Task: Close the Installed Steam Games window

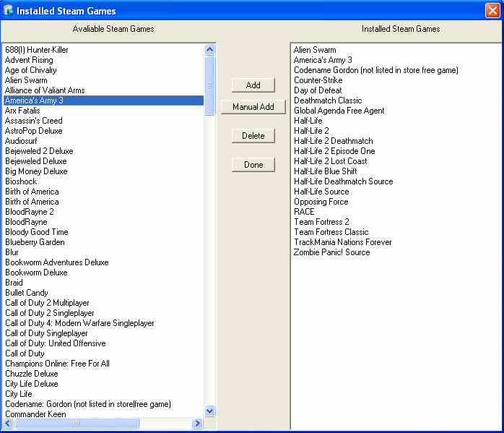Action: point(492,10)
